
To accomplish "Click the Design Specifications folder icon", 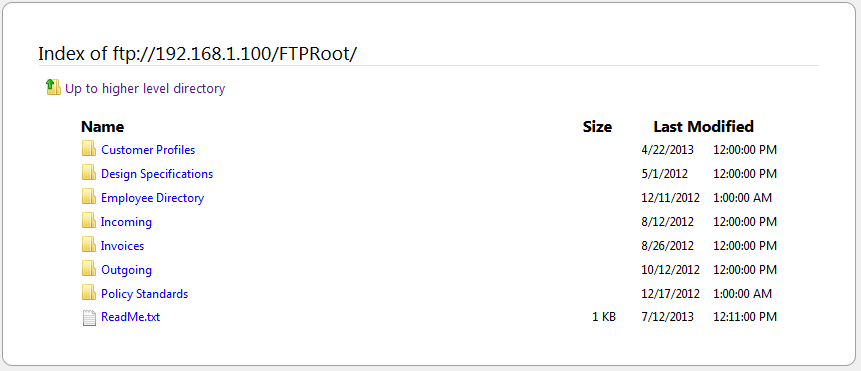I will coord(89,172).
